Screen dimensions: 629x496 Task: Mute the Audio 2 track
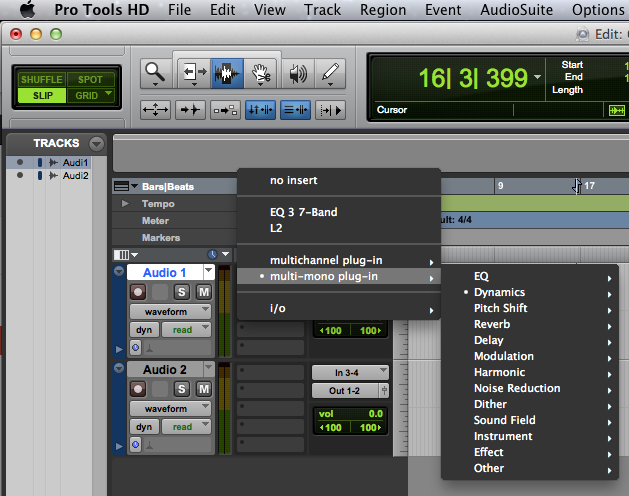coord(204,389)
